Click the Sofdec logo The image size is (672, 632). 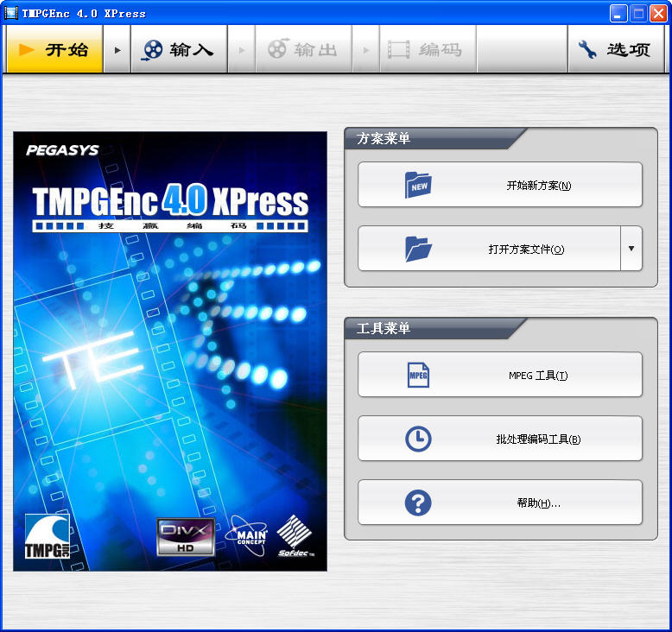tap(295, 536)
